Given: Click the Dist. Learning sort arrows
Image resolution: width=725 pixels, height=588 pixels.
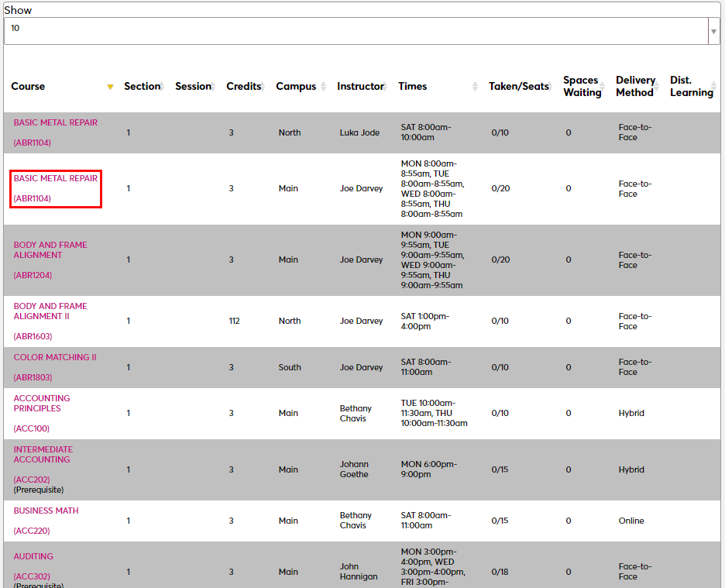Looking at the screenshot, I should 714,87.
